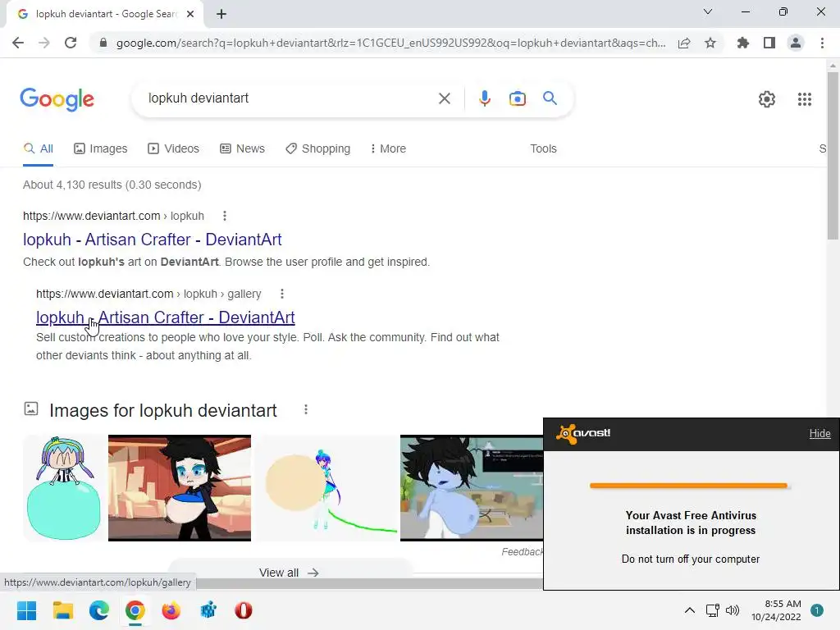Open the Chrome extensions puzzle icon
Screen dimensions: 840x630
point(742,43)
